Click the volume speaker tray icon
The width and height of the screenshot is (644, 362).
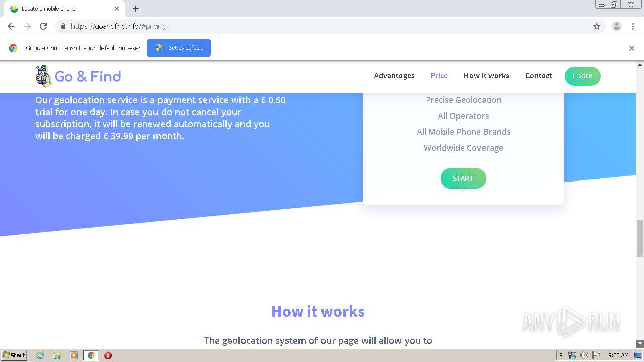(584, 355)
